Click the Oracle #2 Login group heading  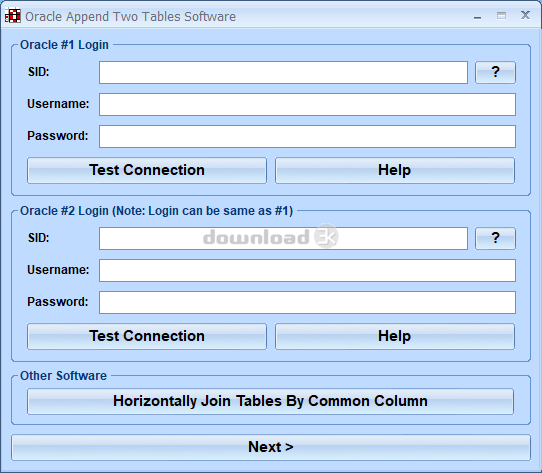point(156,211)
